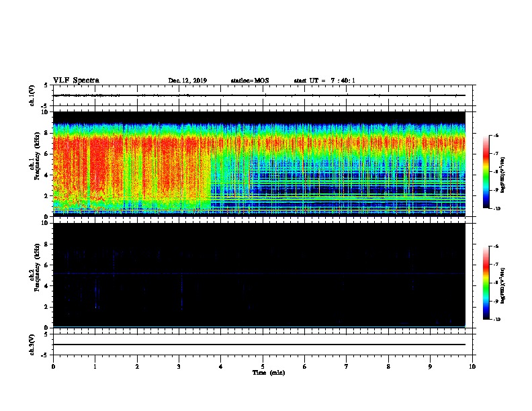Click the ch.1 frequency tick "4"

point(46,175)
